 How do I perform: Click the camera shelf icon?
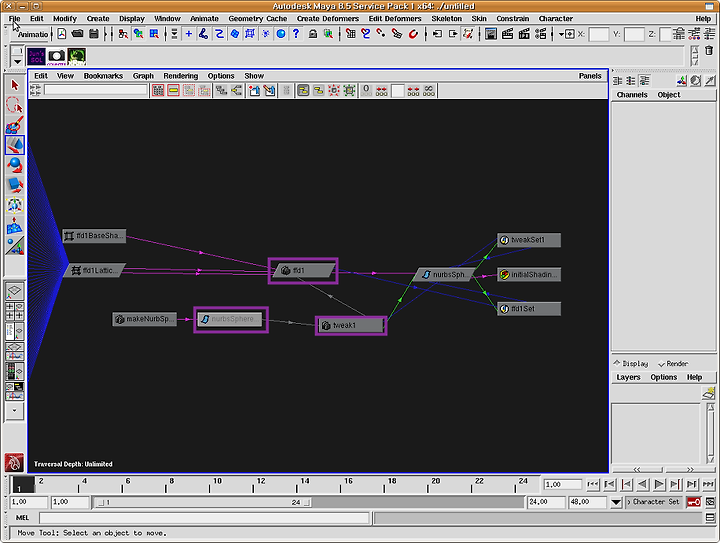click(x=56, y=56)
